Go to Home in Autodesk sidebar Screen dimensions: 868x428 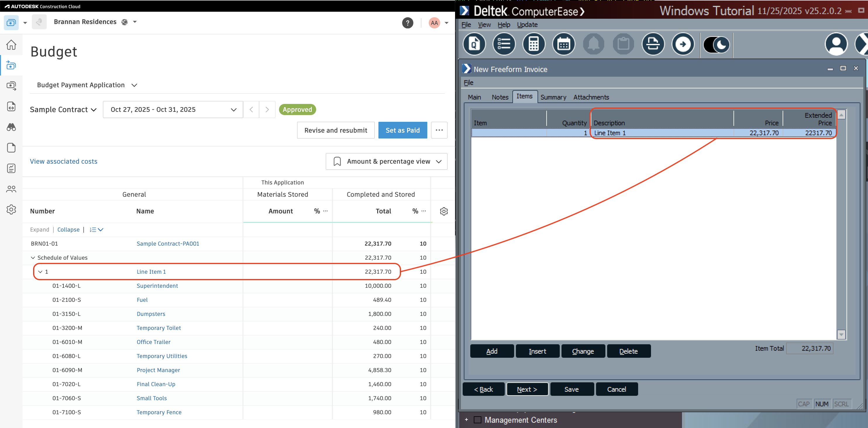tap(11, 45)
